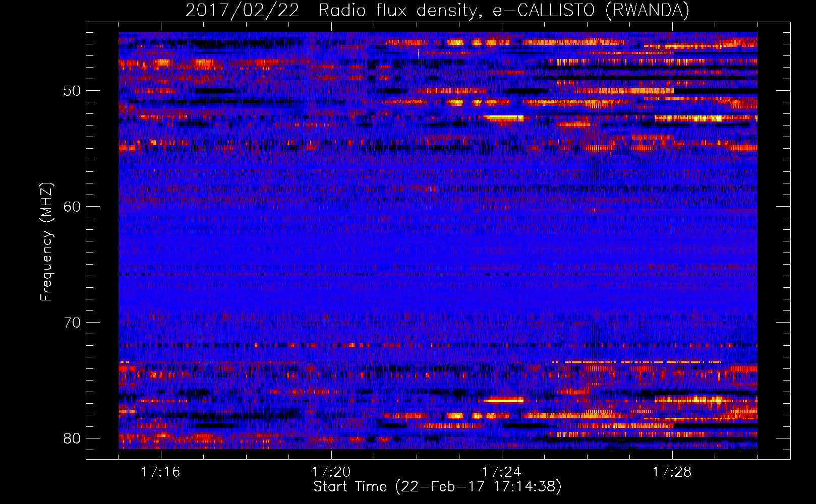This screenshot has height=504, width=816.
Task: Click the 17:16 time tick label
Action: (160, 472)
